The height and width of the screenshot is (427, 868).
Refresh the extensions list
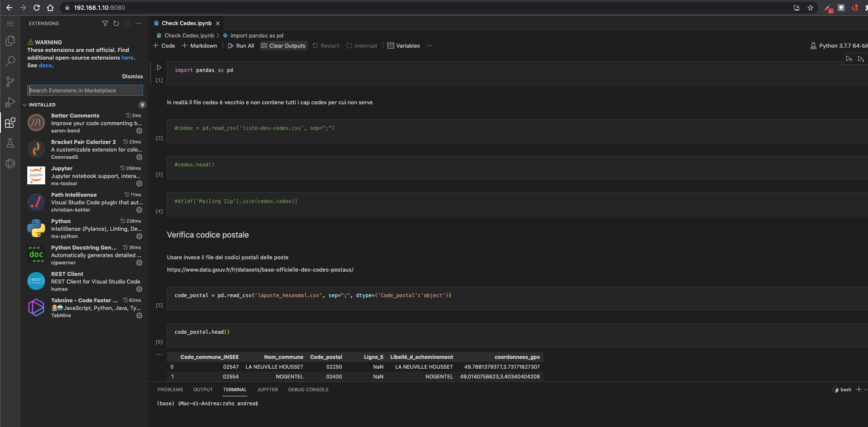point(116,23)
